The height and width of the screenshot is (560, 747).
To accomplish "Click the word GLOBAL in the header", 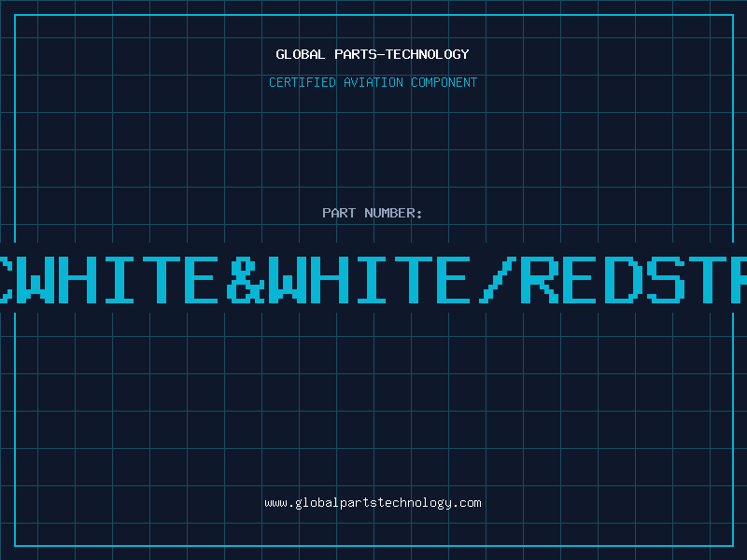I will [x=301, y=54].
